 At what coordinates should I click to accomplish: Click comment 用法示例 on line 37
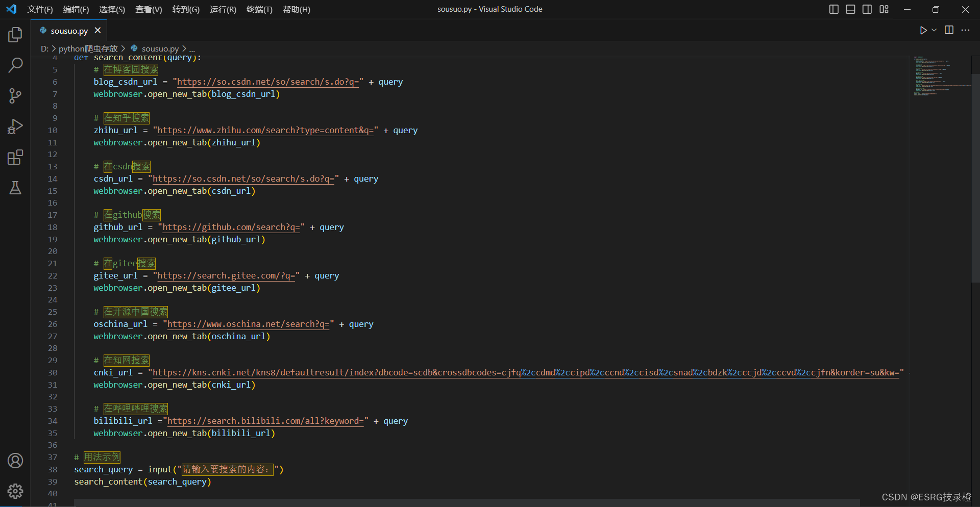(102, 457)
